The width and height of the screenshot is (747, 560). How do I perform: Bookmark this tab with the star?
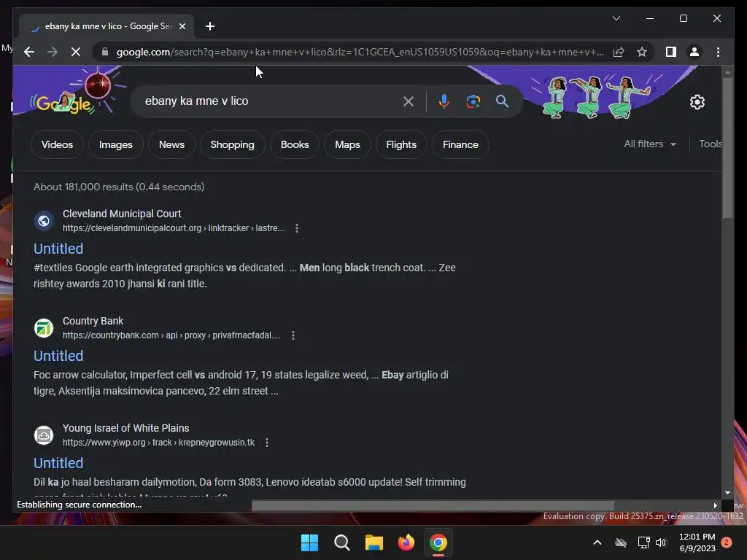click(x=642, y=52)
